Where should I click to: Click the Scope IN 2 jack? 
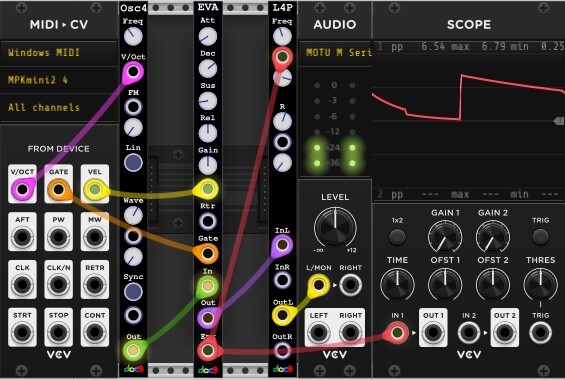pos(468,332)
